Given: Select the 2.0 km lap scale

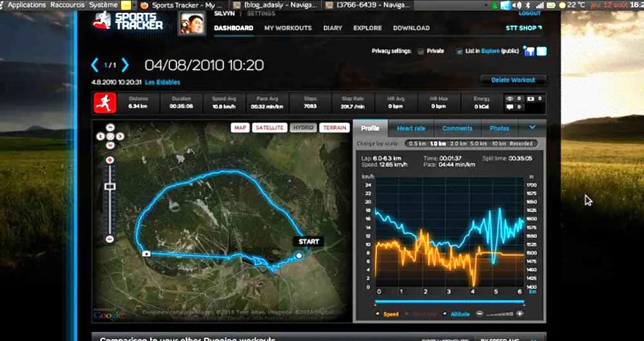Looking at the screenshot, I should click(458, 144).
